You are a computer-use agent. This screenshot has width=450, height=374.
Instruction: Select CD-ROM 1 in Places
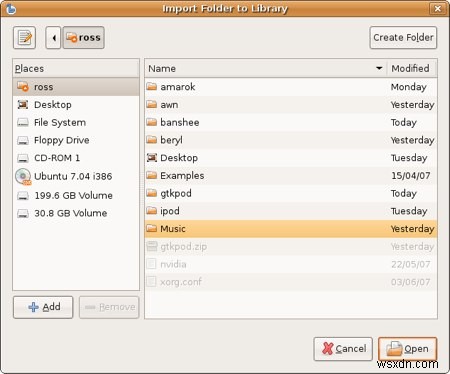[76, 158]
